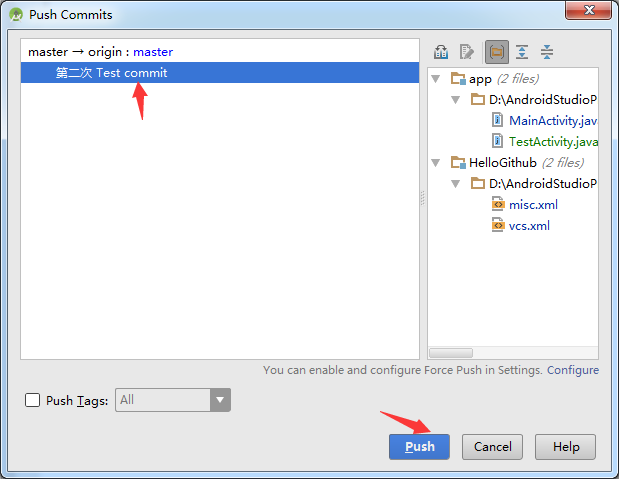Click the 'HelloGithub (2 files)' node label
Viewport: 619px width, 479px height.
tap(526, 163)
